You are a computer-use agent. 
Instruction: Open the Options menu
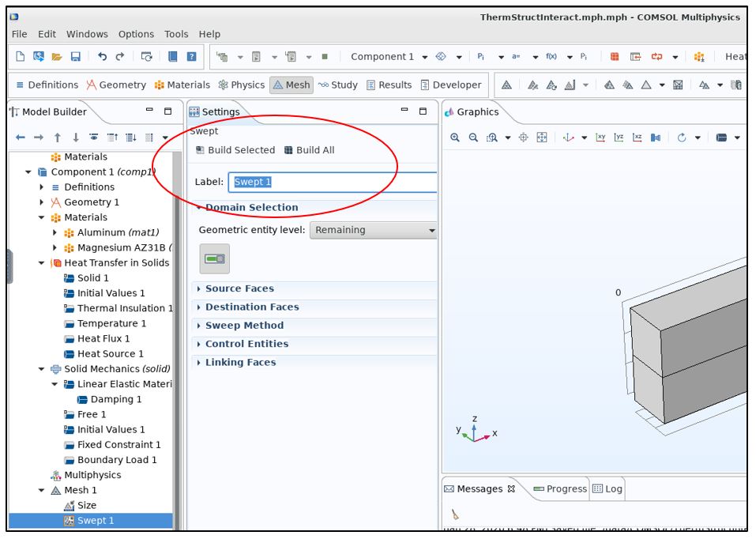pos(136,34)
